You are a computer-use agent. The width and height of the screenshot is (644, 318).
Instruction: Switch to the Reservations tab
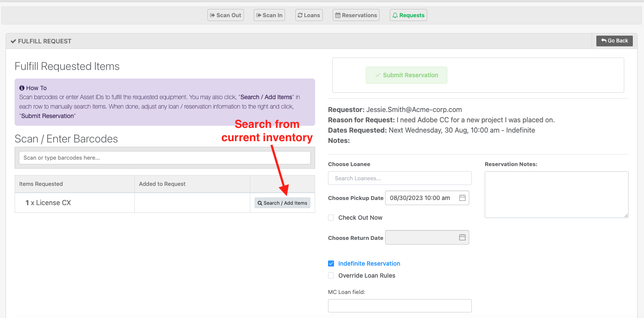click(x=356, y=15)
